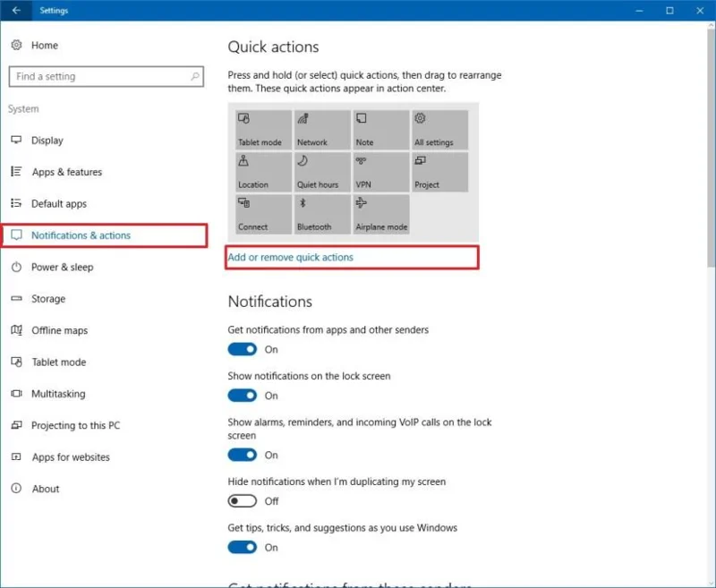Click the back arrow in title bar

click(x=16, y=10)
